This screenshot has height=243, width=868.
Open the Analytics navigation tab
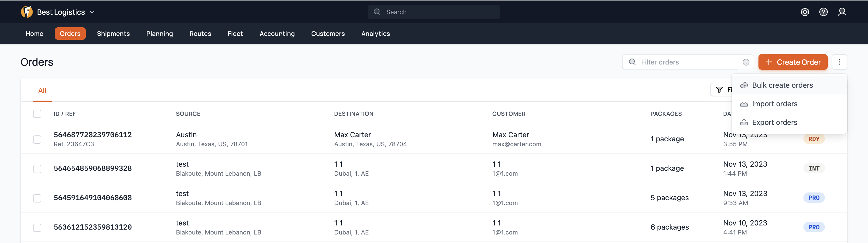pos(375,34)
